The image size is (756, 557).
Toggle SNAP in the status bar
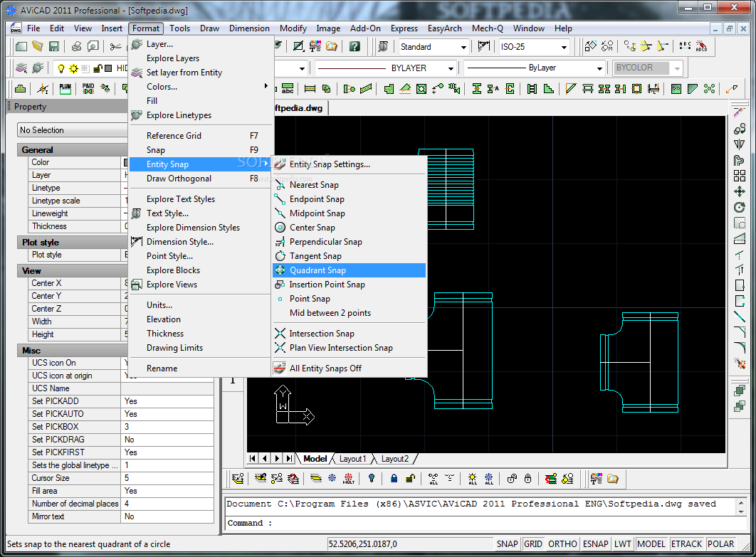coord(508,544)
